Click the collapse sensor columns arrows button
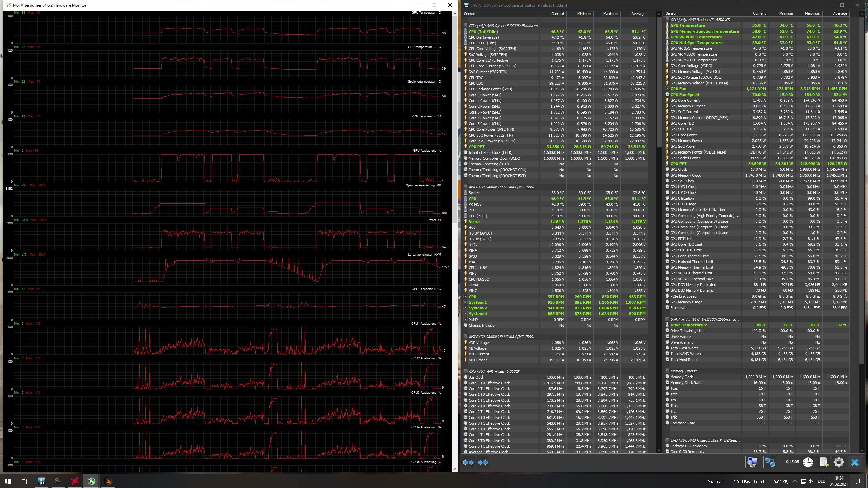The width and height of the screenshot is (868, 488). point(483,462)
